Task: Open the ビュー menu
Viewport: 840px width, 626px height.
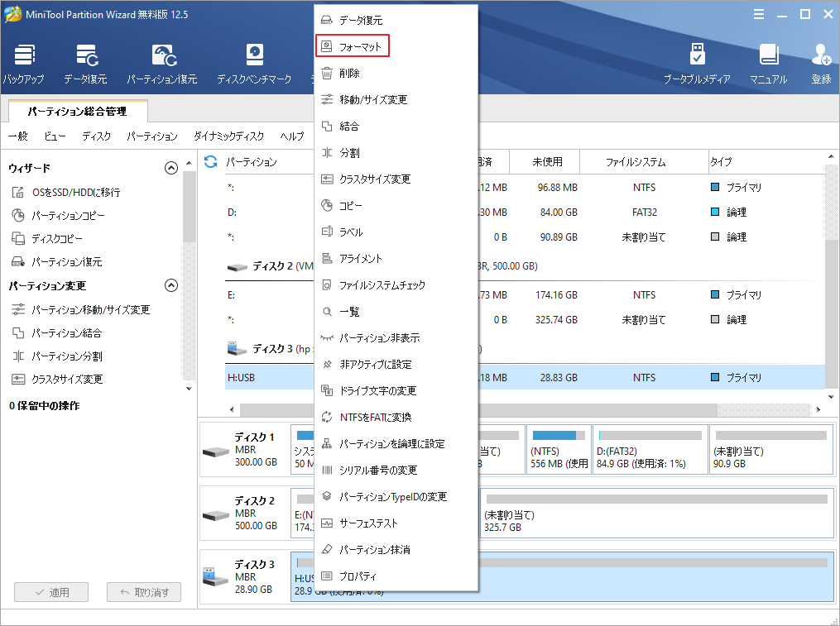Action: click(x=55, y=136)
